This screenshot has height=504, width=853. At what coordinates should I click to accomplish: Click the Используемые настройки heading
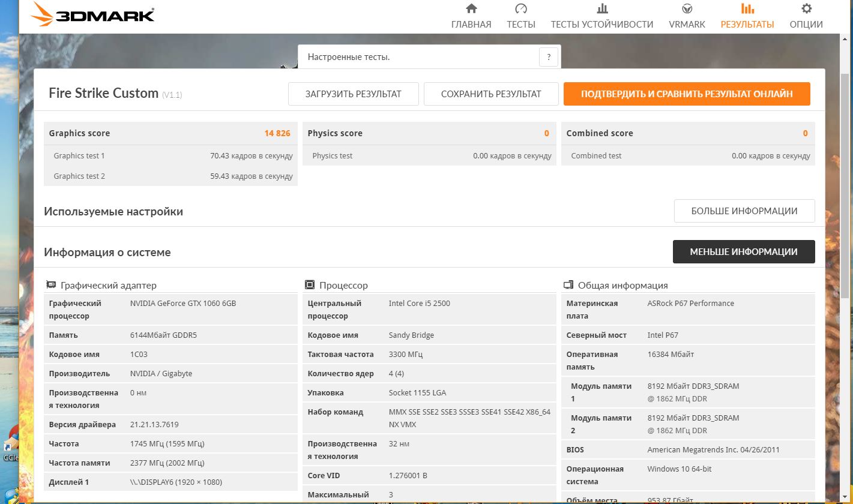coord(113,211)
